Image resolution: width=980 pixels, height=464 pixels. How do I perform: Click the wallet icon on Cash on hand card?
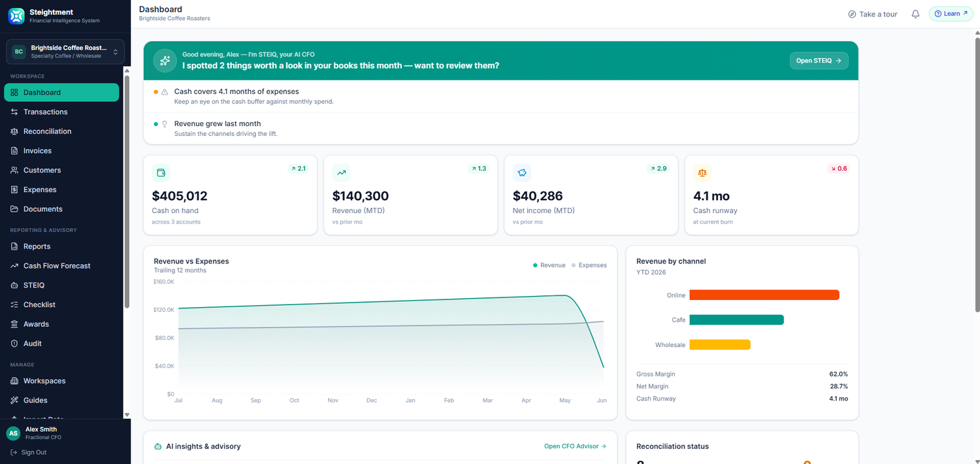tap(161, 173)
